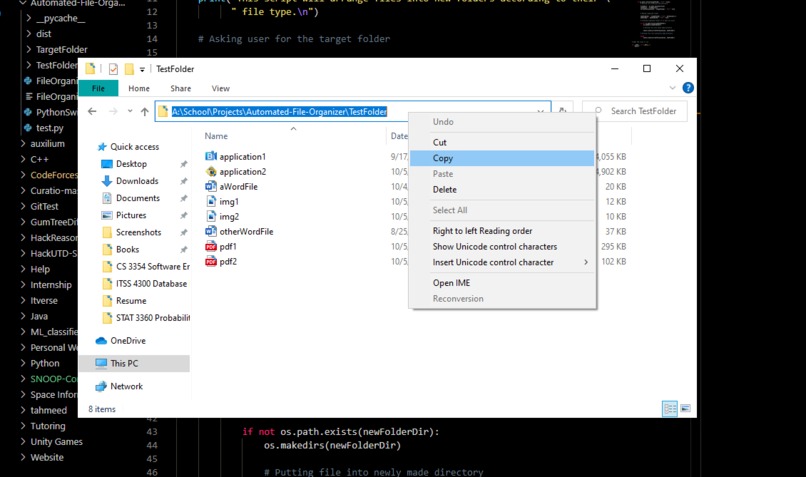Screen dimensions: 806x477
Task: Open Documents in Quick access
Action: 131,198
